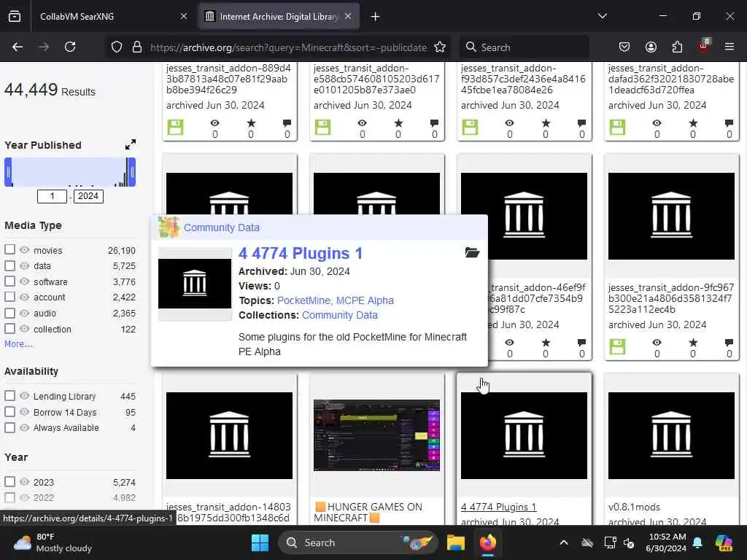
Task: Open the uBlock Origin extension icon
Action: [704, 46]
